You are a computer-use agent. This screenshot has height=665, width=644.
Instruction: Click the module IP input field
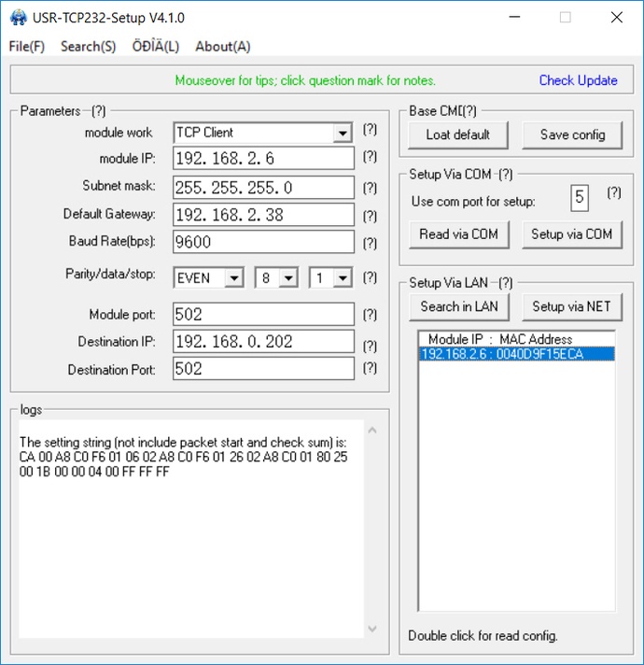263,158
